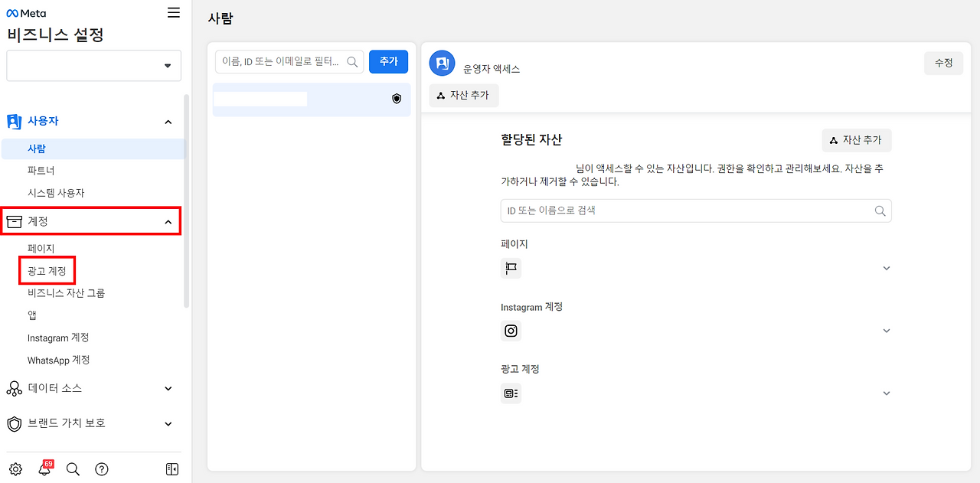Viewport: 980px width, 483px height.
Task: Click the 광고 계정 ad account icon
Action: click(x=511, y=393)
